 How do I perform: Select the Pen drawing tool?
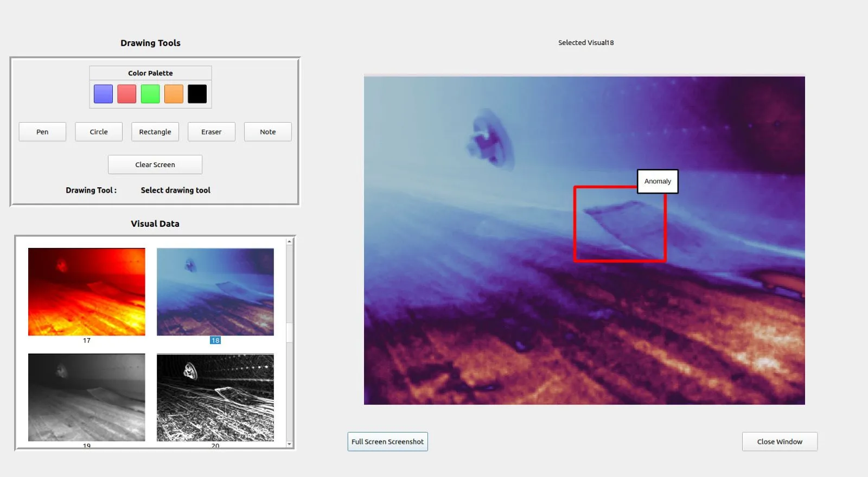tap(42, 132)
